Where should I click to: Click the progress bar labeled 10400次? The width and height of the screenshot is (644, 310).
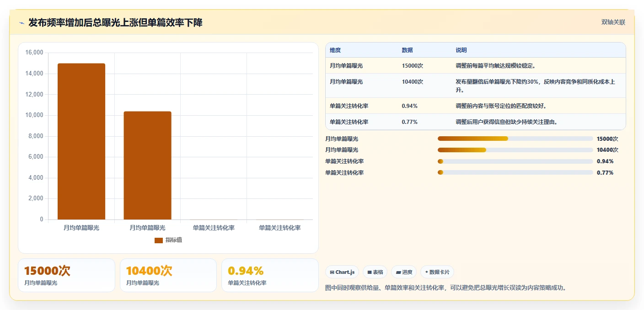(x=515, y=150)
